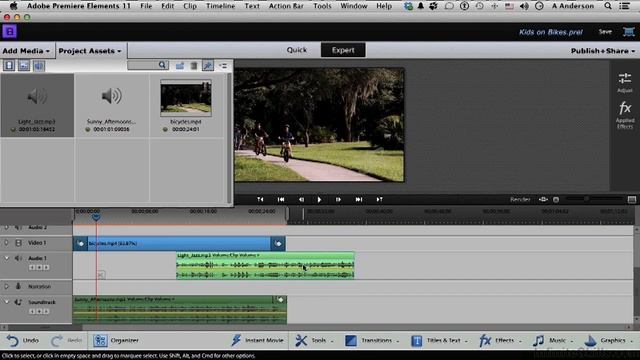640x360 pixels.
Task: Open the Titles & Text panel
Action: tap(439, 340)
